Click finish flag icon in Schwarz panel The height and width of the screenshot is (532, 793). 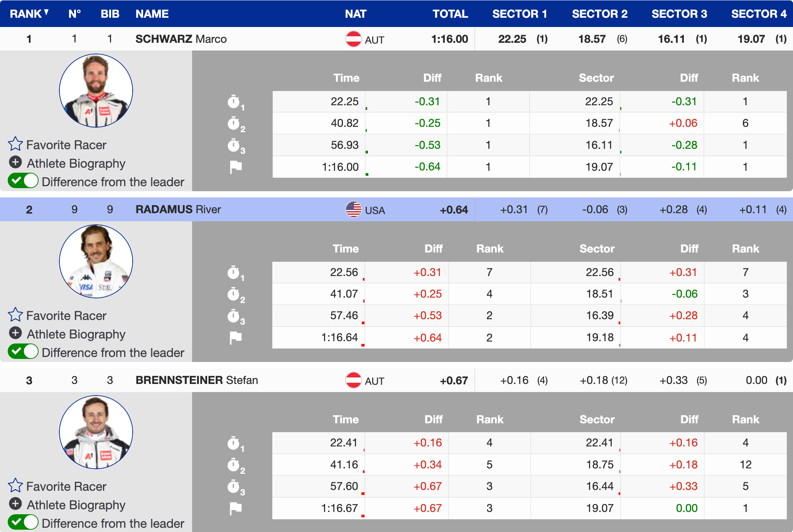(x=236, y=167)
